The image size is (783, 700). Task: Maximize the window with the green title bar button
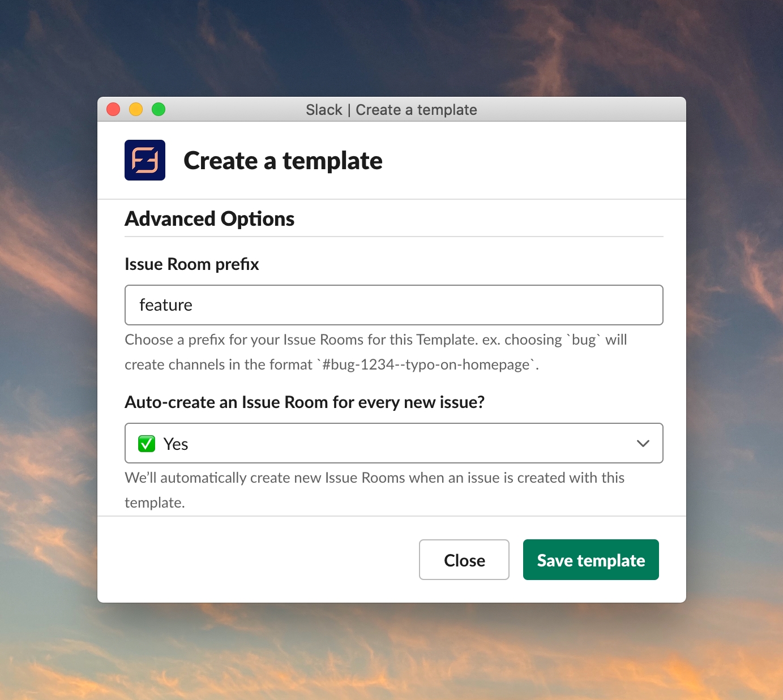pos(159,109)
